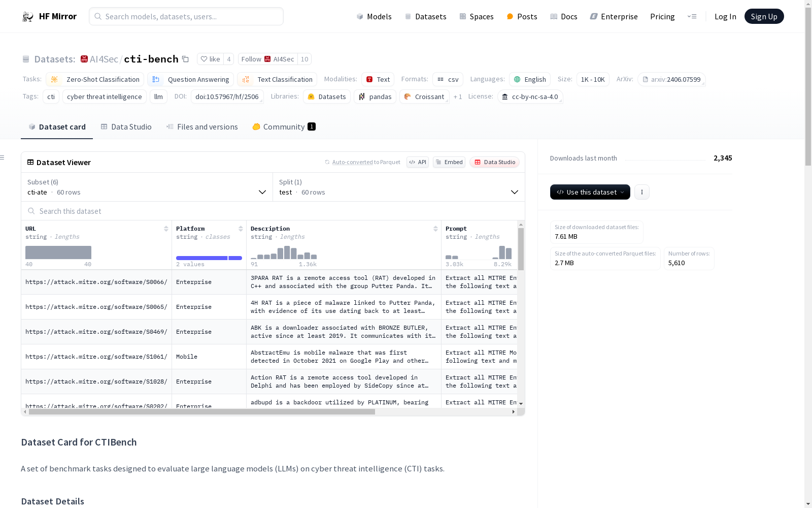This screenshot has width=812, height=508.
Task: Open the Files and versions tab
Action: click(202, 127)
